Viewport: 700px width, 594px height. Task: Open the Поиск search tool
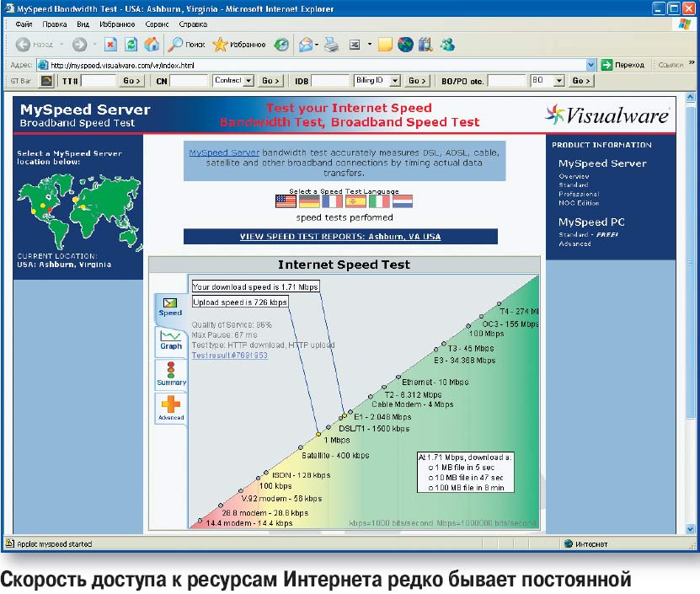tap(185, 45)
